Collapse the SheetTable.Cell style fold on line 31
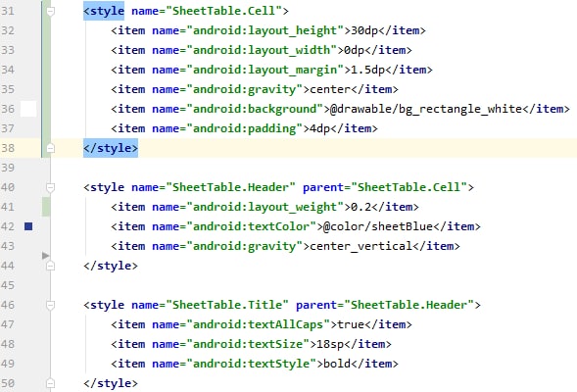This screenshot has width=577, height=392. coord(50,12)
